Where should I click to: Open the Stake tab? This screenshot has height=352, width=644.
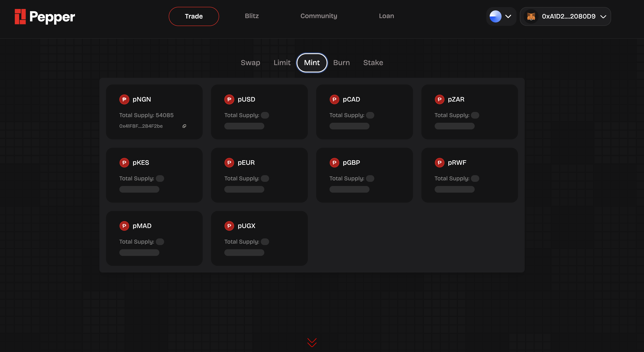click(x=373, y=63)
